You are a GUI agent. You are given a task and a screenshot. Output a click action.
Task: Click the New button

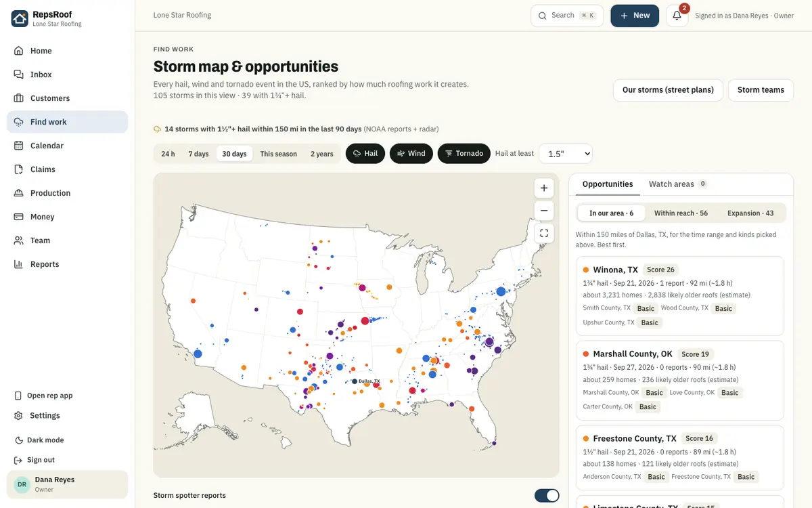(635, 16)
